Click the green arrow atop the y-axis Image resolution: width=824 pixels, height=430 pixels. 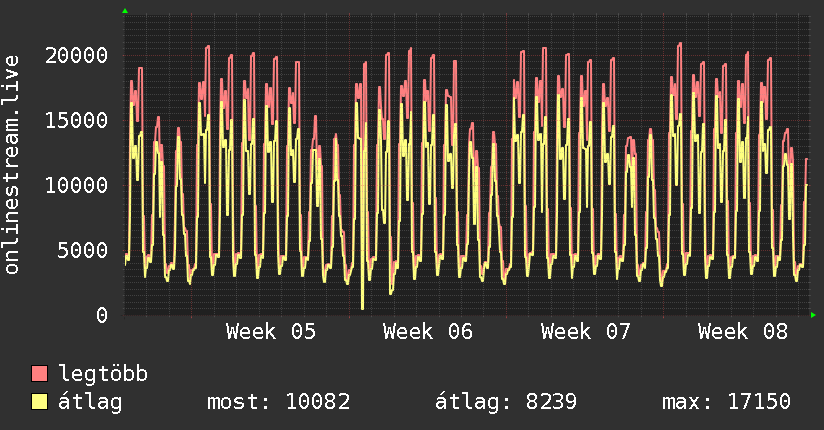click(x=125, y=11)
